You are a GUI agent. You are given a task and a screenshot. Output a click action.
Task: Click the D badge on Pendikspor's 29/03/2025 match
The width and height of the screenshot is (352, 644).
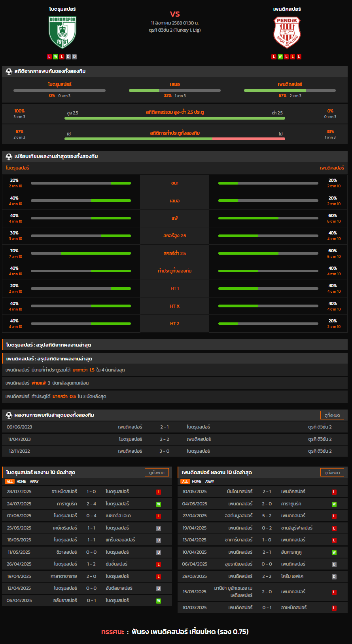tap(334, 577)
